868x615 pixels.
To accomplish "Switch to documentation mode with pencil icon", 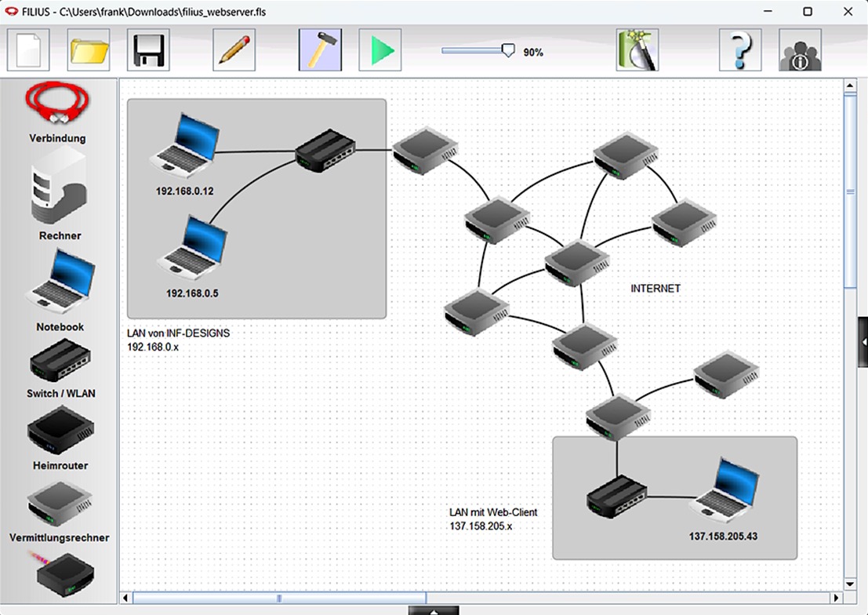I will (x=234, y=50).
